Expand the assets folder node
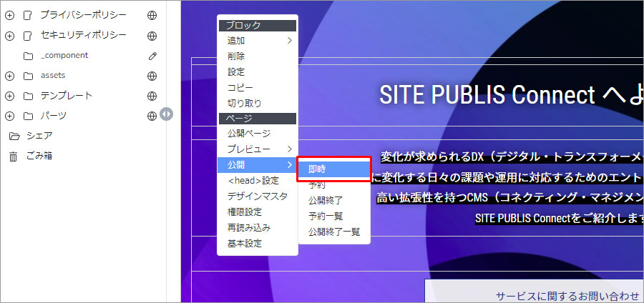 (10, 76)
